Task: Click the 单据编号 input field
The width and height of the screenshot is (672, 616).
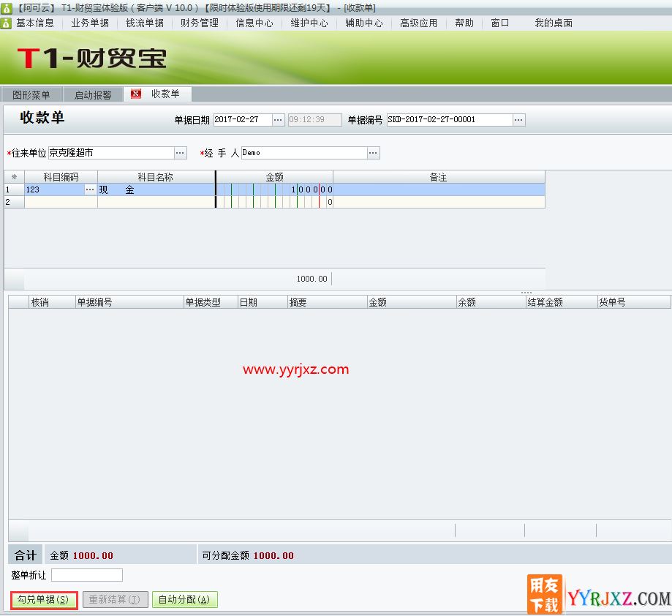Action: click(450, 120)
